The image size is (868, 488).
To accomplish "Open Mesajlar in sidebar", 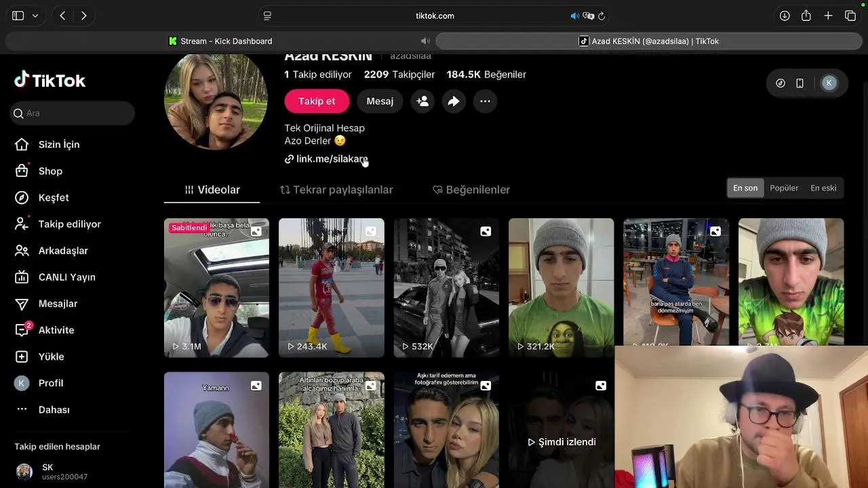I will pyautogui.click(x=46, y=304).
